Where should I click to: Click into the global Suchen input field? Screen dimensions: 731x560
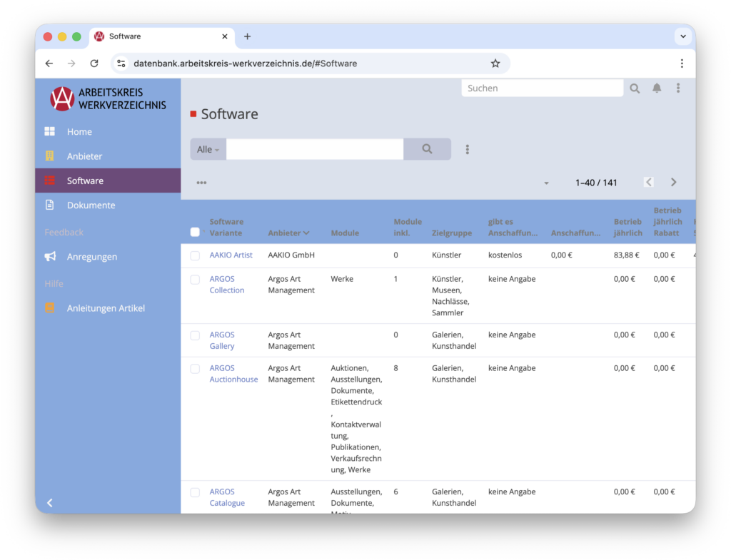click(542, 88)
